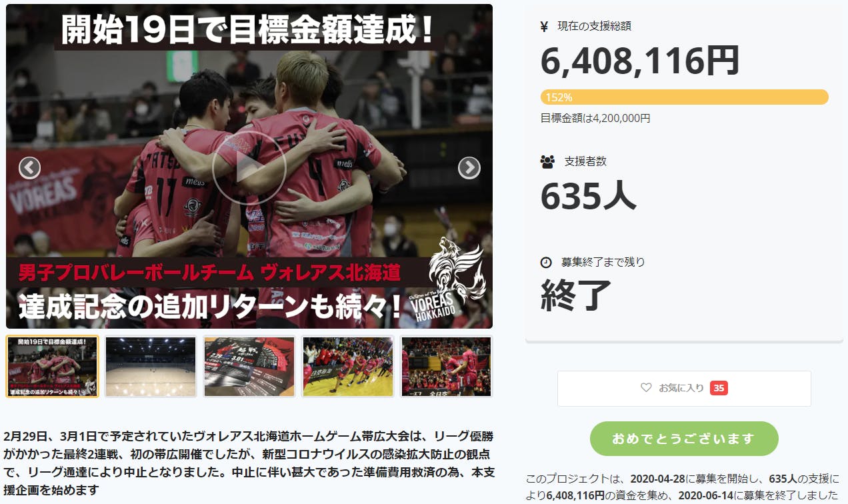Click the 635人 supporter count
Viewport: 848px width, 504px height.
click(588, 195)
